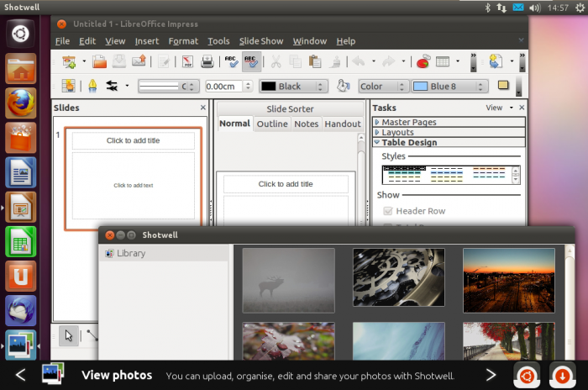588x390 pixels.
Task: Click the Open file folder icon
Action: (99, 61)
